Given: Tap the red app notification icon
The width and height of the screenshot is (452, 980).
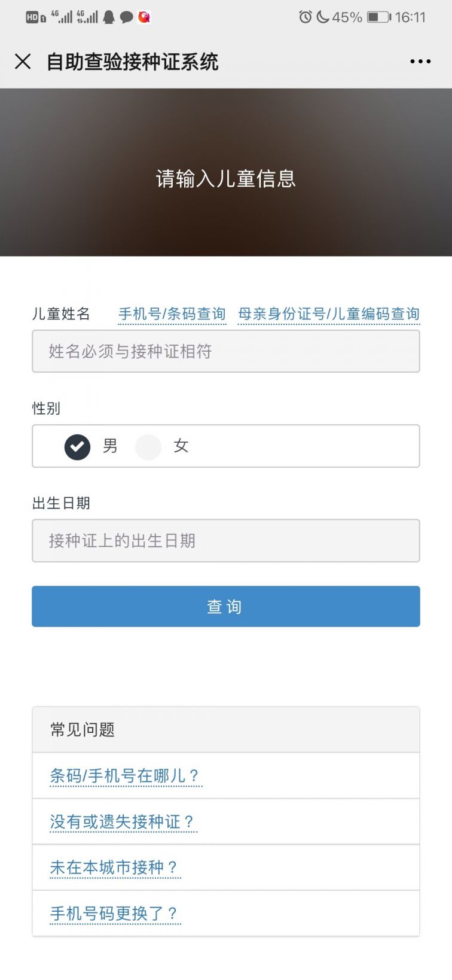Looking at the screenshot, I should [144, 17].
